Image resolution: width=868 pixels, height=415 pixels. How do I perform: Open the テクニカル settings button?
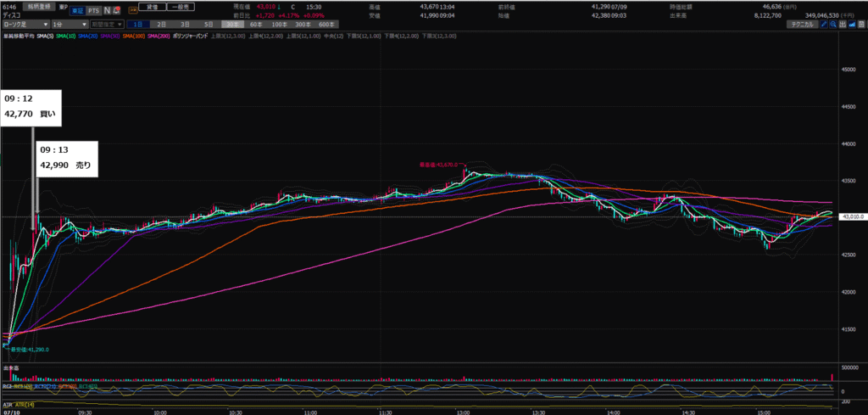(x=802, y=25)
